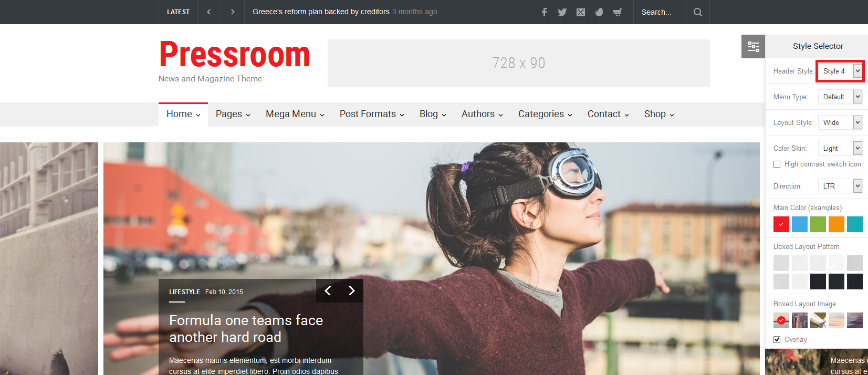Image resolution: width=868 pixels, height=375 pixels.
Task: Show previous latest news with left arrow
Action: tap(209, 12)
